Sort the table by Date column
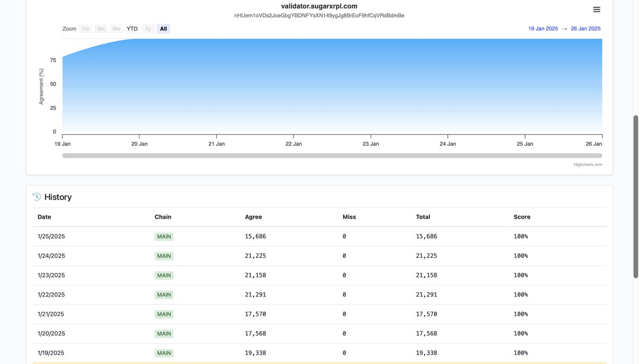Viewport: 639px width, 364px height. [44, 217]
